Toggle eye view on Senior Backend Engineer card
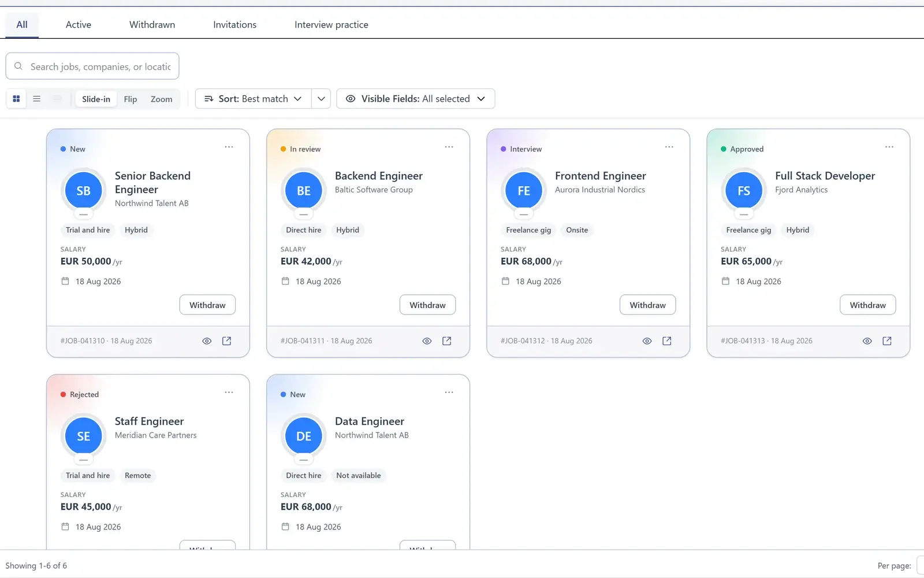The image size is (924, 578). pyautogui.click(x=207, y=341)
